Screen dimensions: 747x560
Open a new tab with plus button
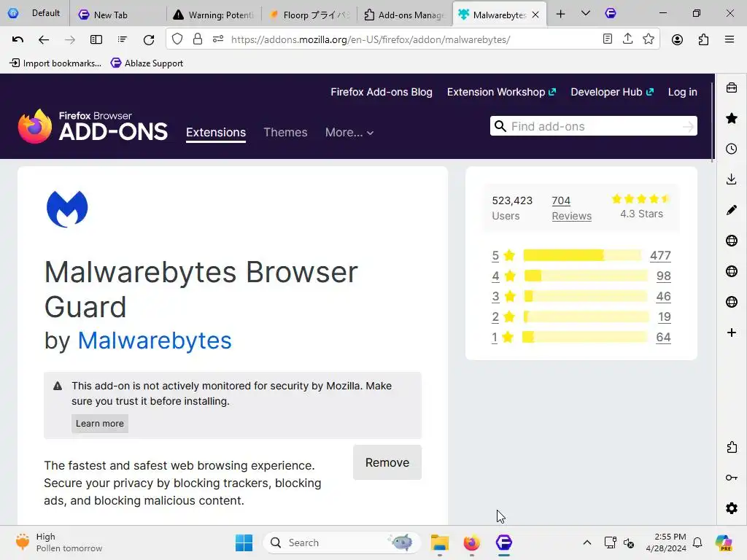pos(561,14)
